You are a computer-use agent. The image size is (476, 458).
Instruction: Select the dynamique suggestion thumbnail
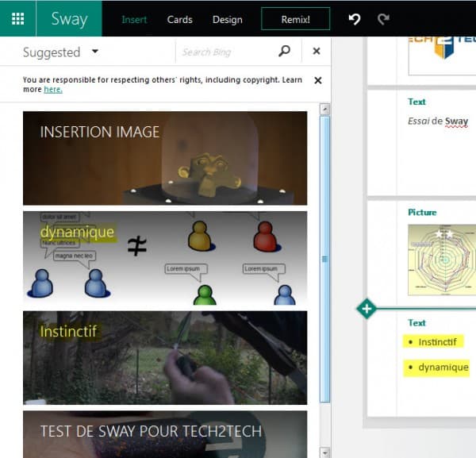164,258
